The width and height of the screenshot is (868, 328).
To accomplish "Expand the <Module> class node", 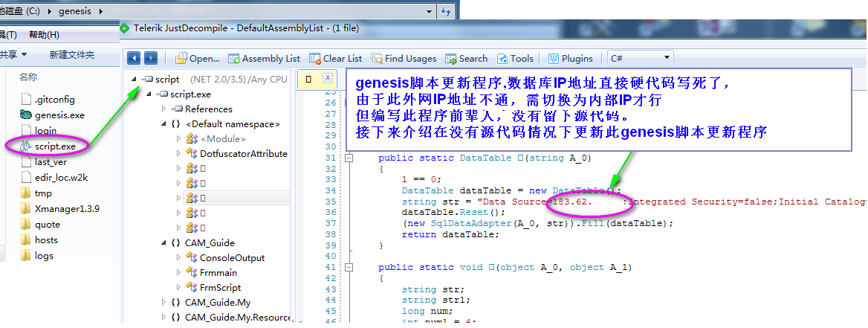I will coord(178,138).
